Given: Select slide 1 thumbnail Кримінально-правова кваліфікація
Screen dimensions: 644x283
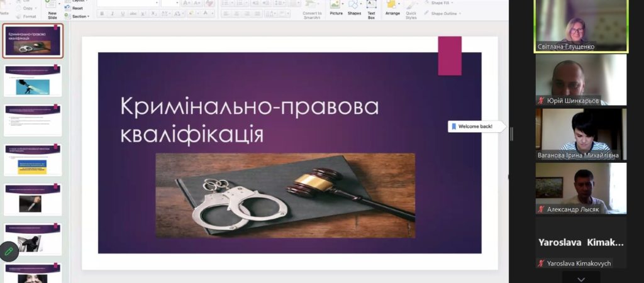Looking at the screenshot, I should (x=33, y=41).
